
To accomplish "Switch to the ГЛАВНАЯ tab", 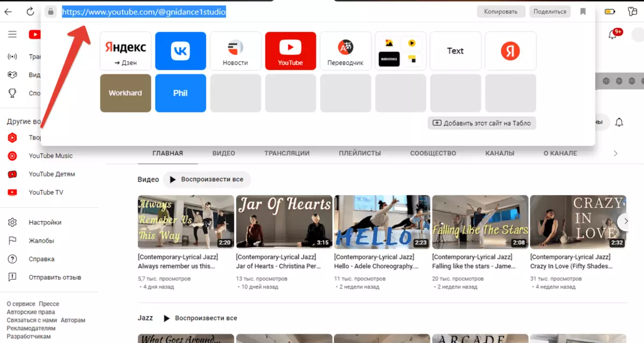I will (x=167, y=153).
